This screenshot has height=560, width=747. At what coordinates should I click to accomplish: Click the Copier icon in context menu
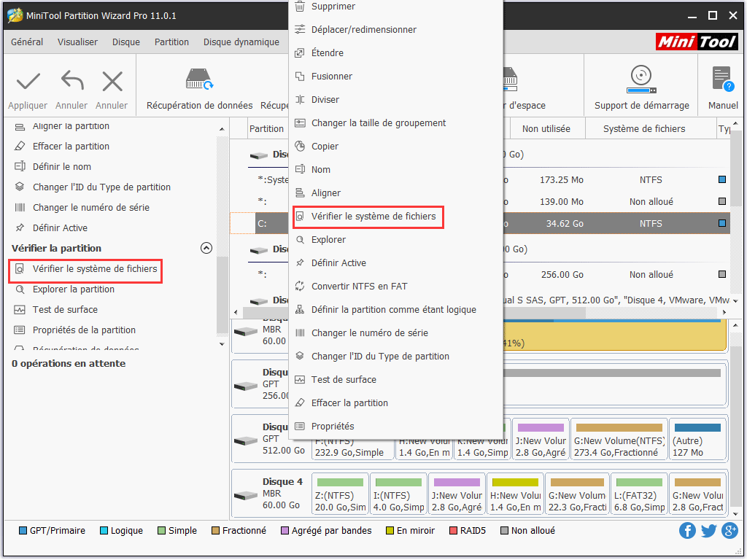(x=300, y=146)
